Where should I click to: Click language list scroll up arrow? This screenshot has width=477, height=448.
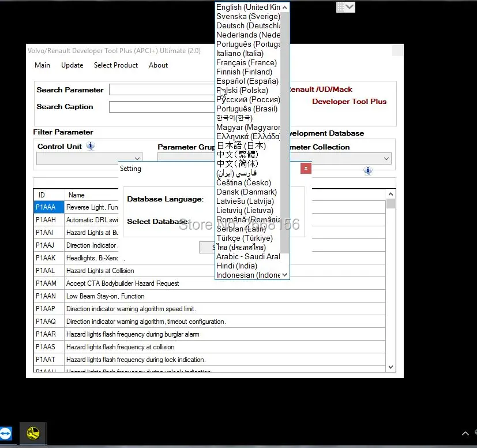pyautogui.click(x=284, y=8)
